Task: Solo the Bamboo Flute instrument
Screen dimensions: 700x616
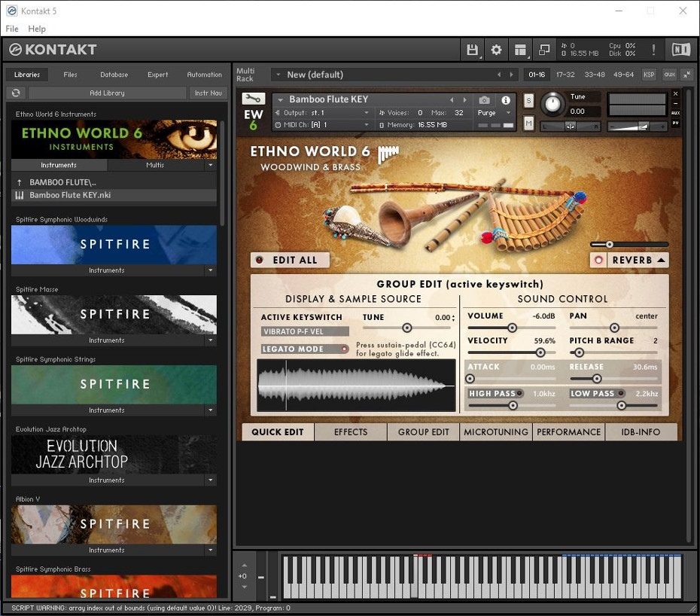Action: [x=528, y=100]
